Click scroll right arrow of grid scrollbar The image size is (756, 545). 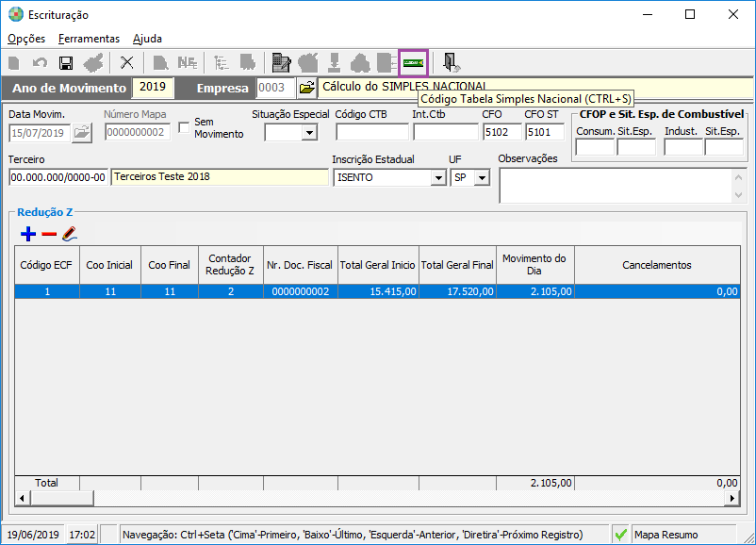(x=732, y=498)
